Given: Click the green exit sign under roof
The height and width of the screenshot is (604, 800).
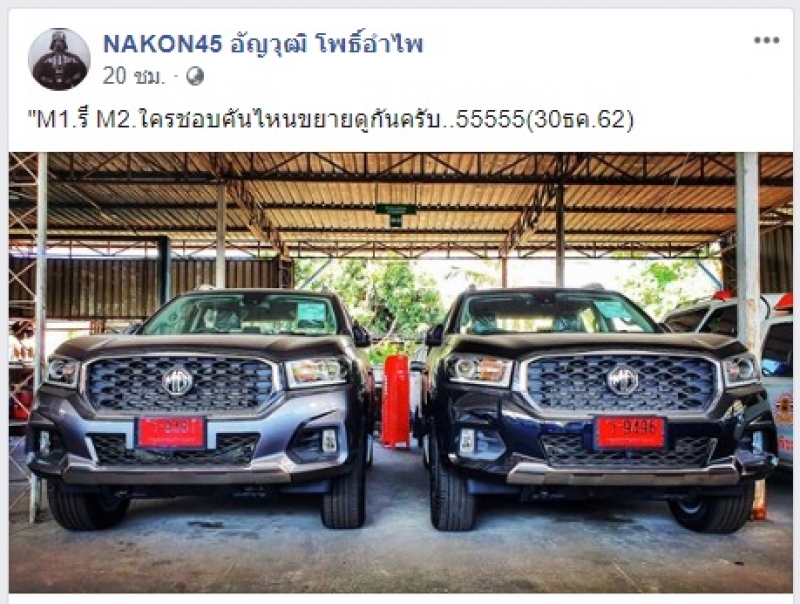Looking at the screenshot, I should (395, 214).
